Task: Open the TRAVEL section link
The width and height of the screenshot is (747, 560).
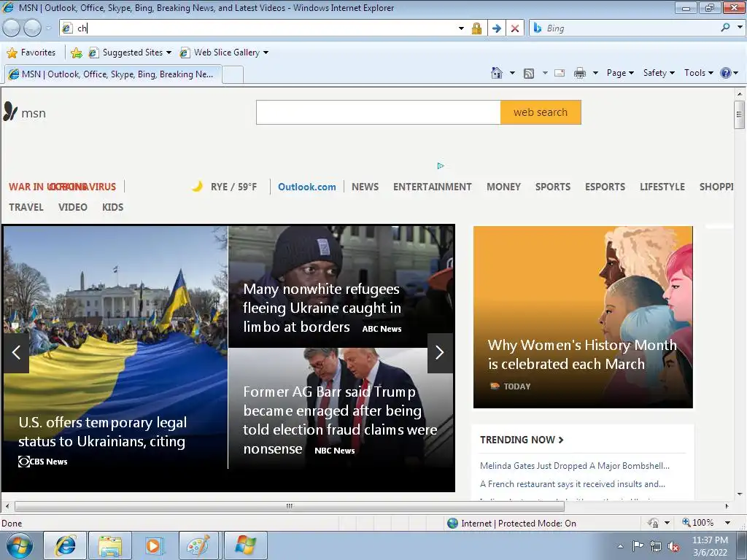Action: [x=26, y=207]
